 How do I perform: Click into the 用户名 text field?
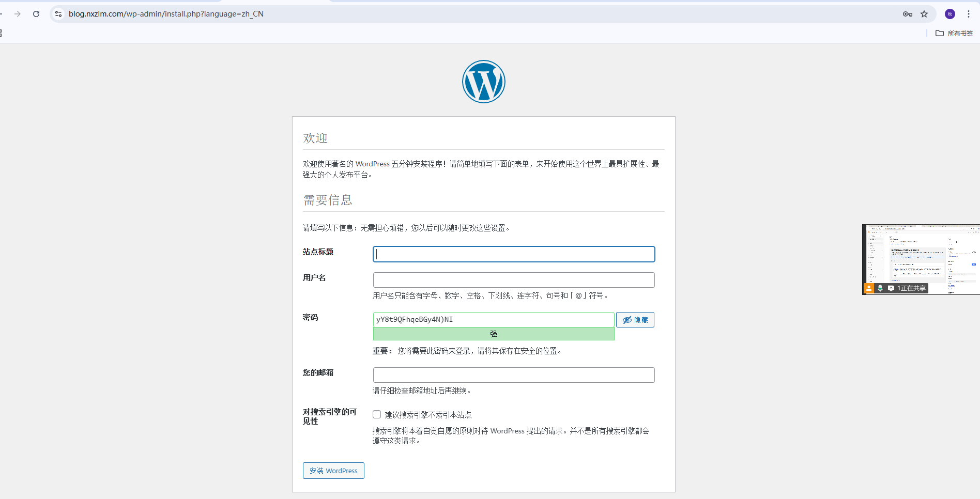click(513, 280)
